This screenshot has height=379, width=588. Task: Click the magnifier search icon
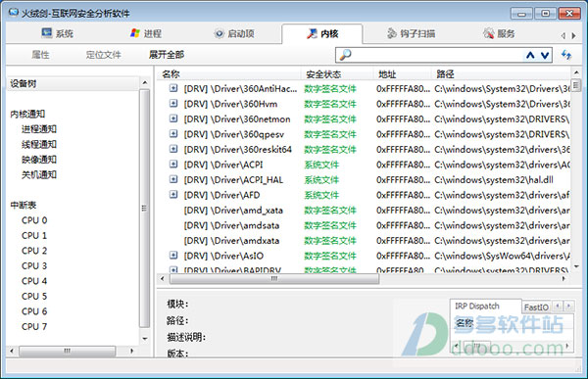[x=345, y=55]
